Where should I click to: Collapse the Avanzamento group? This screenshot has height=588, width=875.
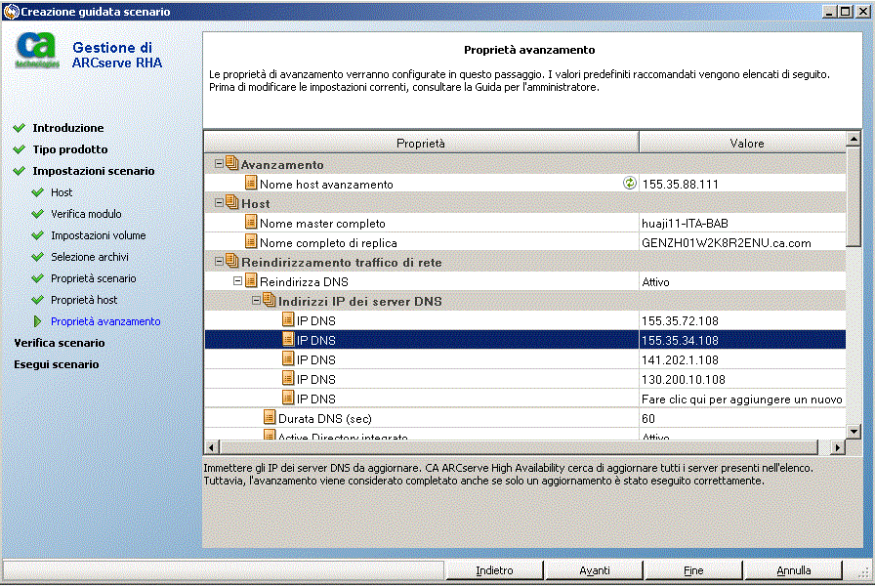tap(219, 164)
